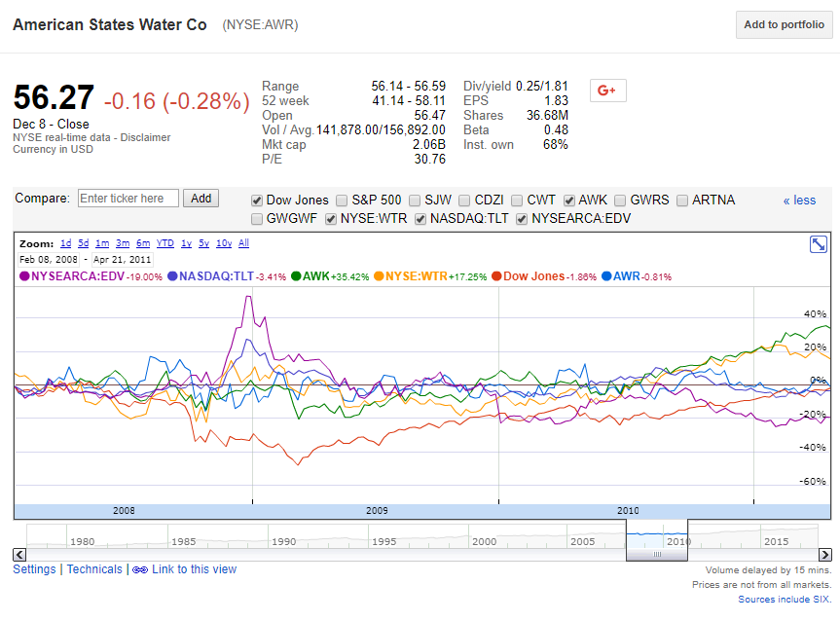
Task: Click the purple NYSEARCA:EDV legend swatch
Action: pos(24,276)
